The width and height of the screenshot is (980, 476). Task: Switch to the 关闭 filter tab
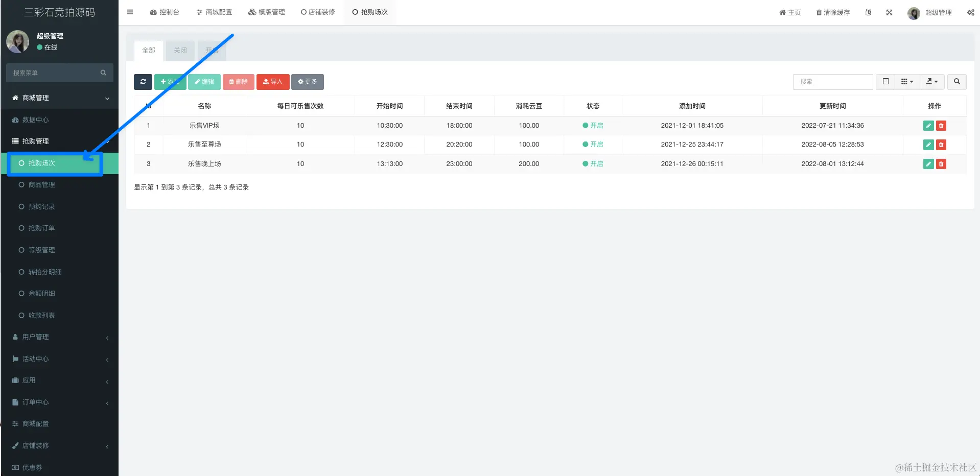pos(180,51)
